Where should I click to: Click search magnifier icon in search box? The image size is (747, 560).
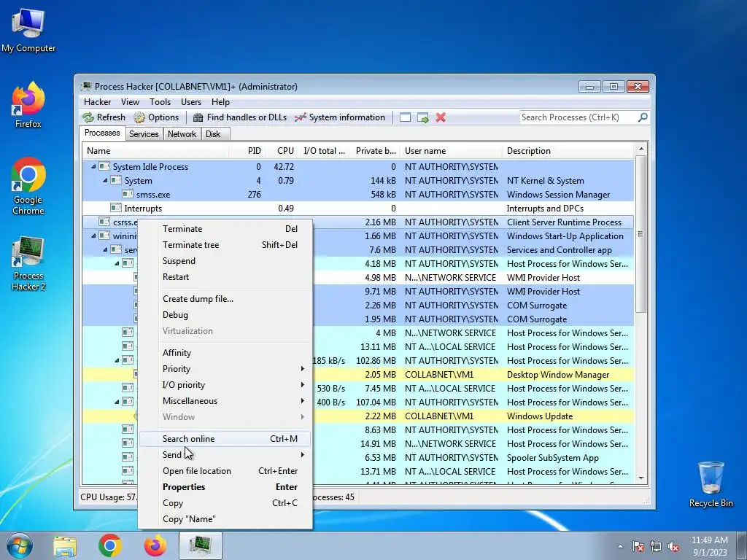click(643, 117)
